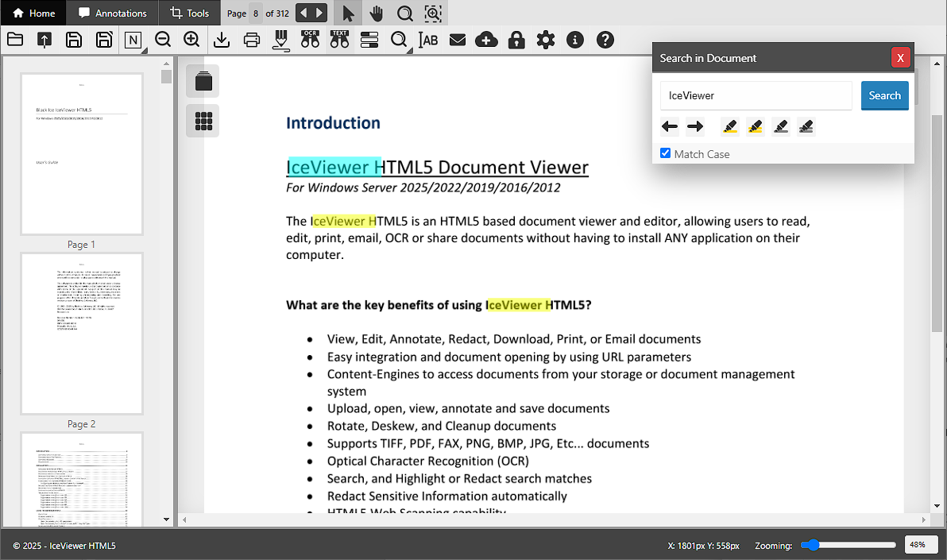Click the thumbnail panel scrollbar thumb

tap(166, 77)
